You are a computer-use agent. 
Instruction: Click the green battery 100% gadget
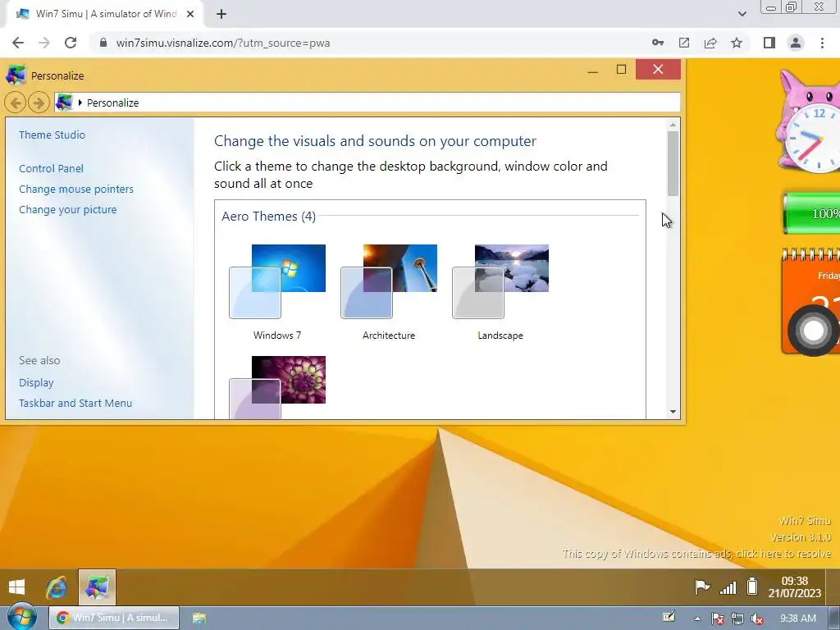coord(811,214)
